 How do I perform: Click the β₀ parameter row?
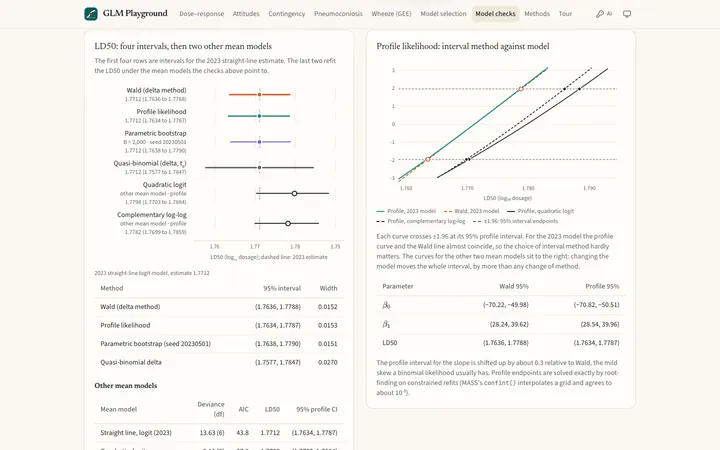[501, 305]
